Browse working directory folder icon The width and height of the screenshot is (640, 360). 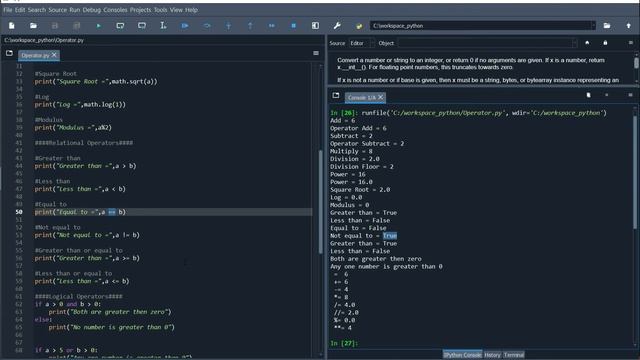pyautogui.click(x=607, y=26)
